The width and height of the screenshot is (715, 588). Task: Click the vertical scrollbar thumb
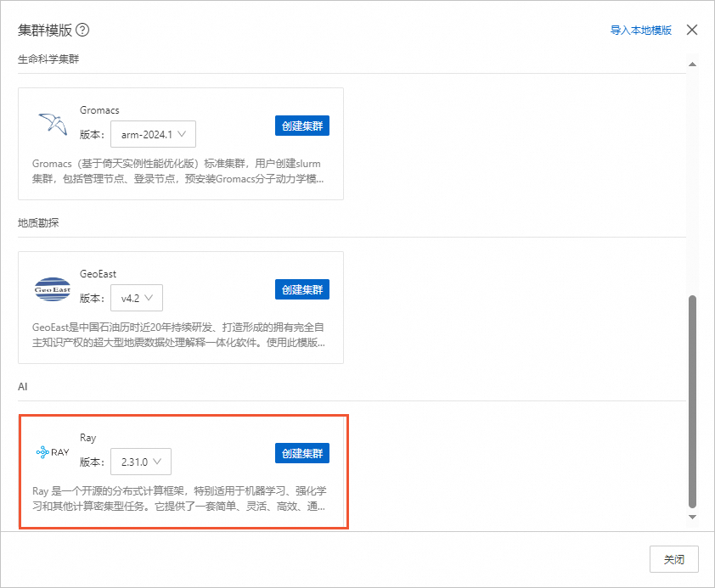click(692, 401)
